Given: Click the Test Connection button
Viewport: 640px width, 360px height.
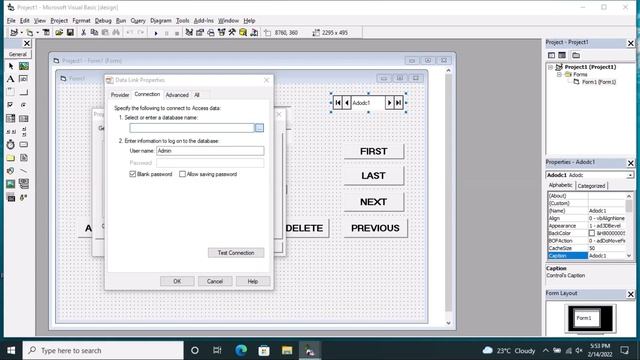Looking at the screenshot, I should (x=236, y=253).
